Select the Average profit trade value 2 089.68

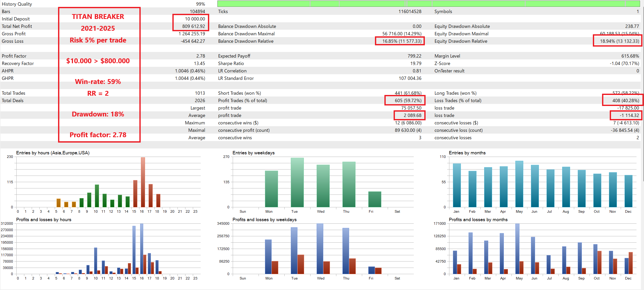click(x=413, y=115)
